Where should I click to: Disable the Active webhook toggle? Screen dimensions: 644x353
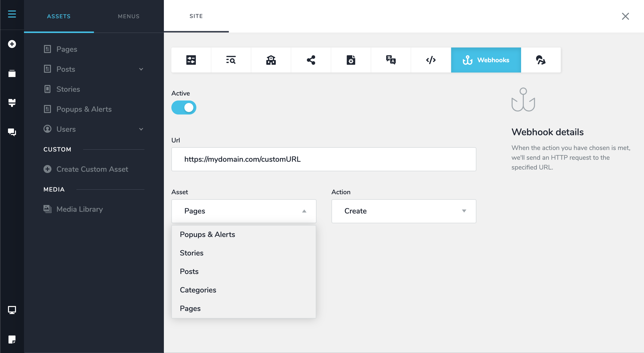point(184,107)
